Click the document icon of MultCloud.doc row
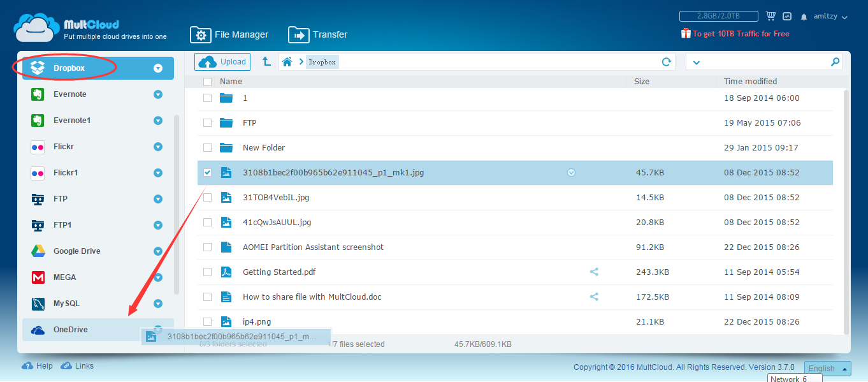Image resolution: width=868 pixels, height=382 pixels. pyautogui.click(x=226, y=297)
